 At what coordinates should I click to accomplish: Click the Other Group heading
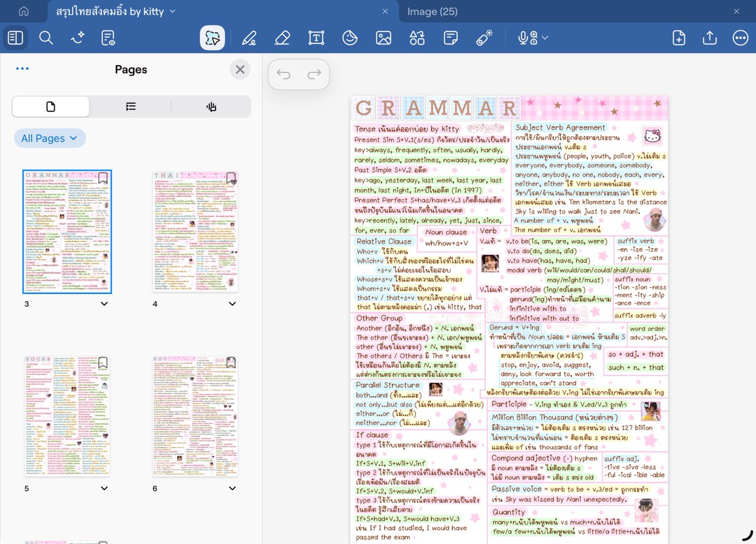pos(379,318)
